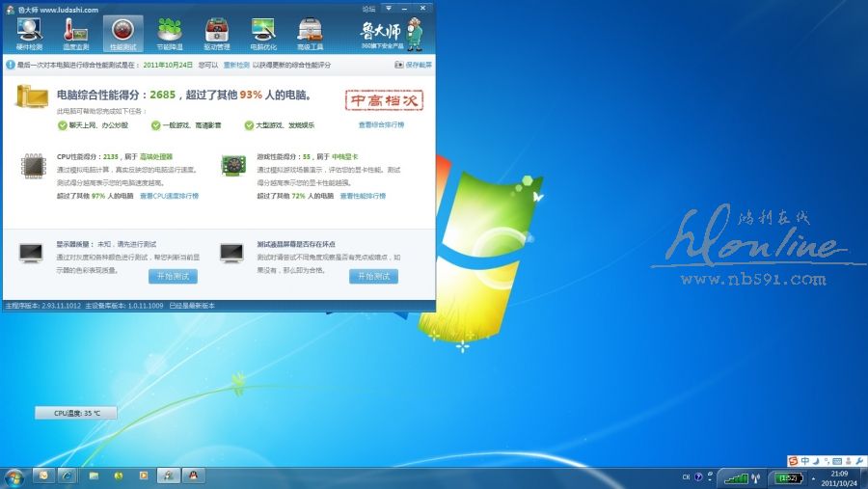
Task: Click the CPU chip icon
Action: (x=34, y=166)
